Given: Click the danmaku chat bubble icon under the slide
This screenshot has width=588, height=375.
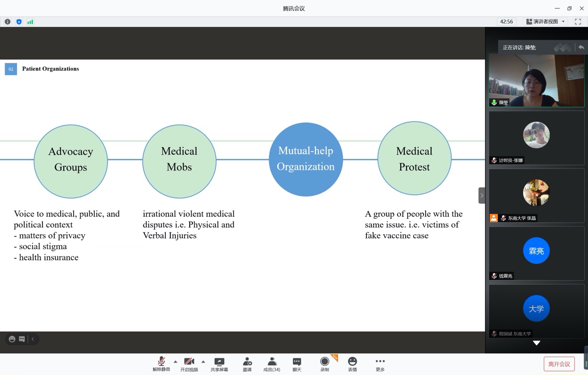Looking at the screenshot, I should click(x=22, y=339).
